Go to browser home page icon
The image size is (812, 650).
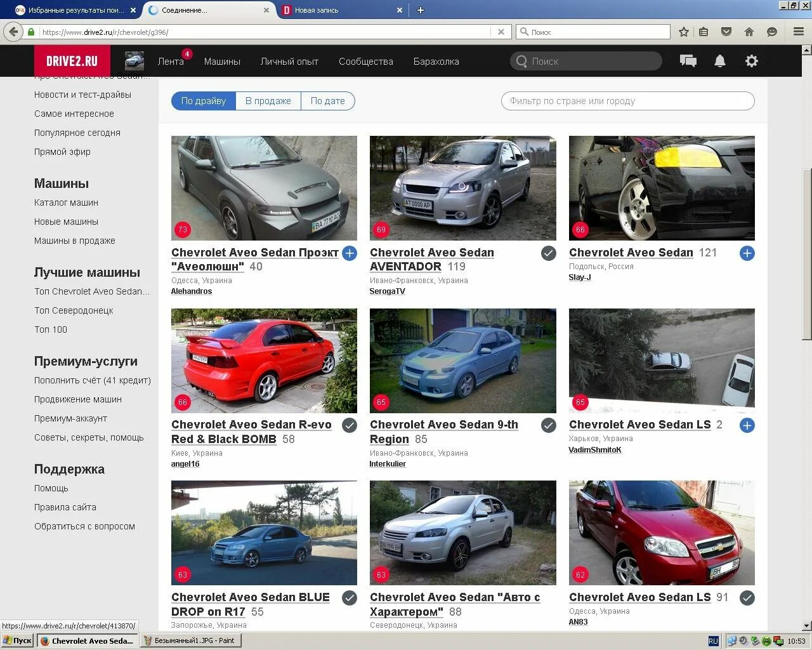[x=749, y=32]
